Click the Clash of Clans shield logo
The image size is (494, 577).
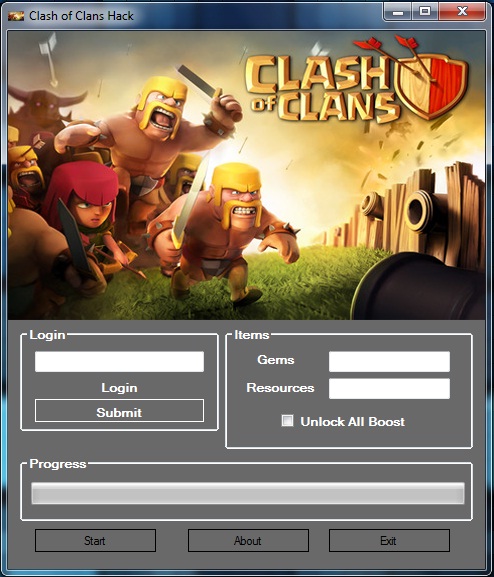coord(432,85)
